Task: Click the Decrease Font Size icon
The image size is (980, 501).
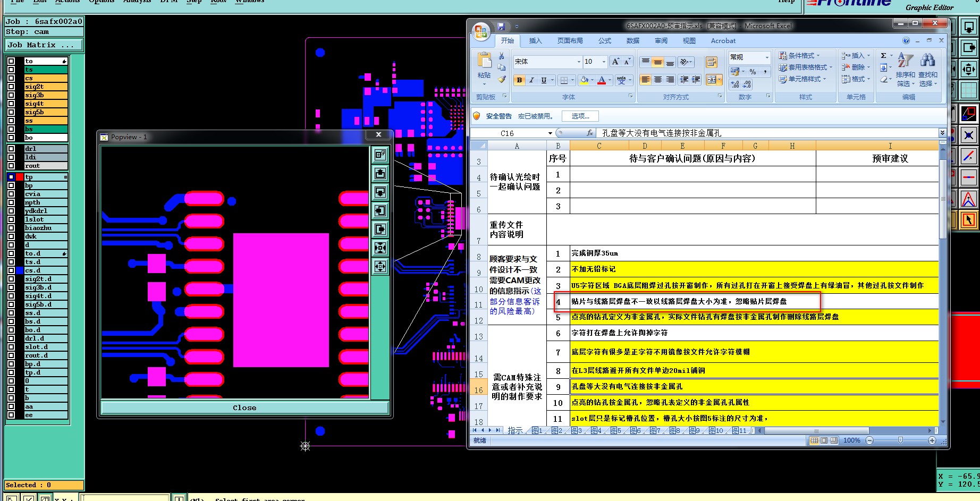Action: 627,62
